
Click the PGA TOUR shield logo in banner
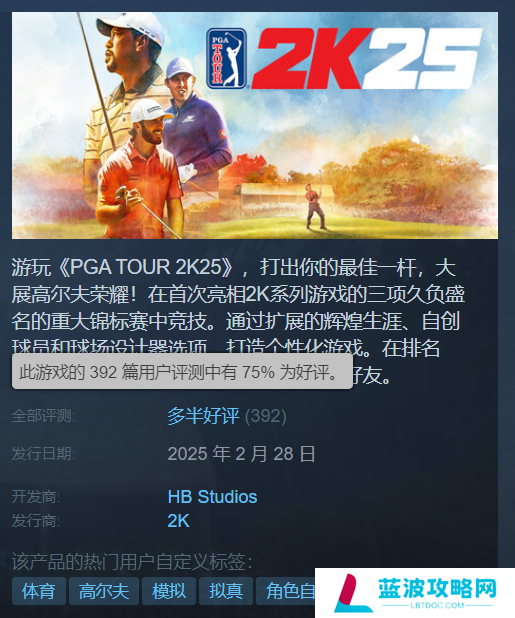(227, 59)
